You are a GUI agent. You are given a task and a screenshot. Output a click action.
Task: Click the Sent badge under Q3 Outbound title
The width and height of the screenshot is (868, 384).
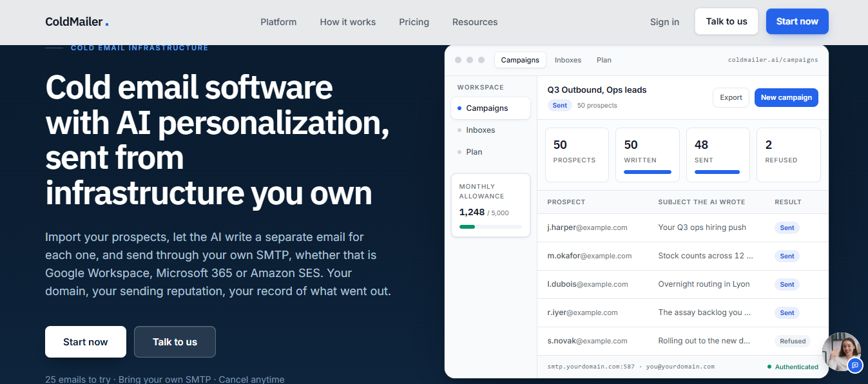560,105
